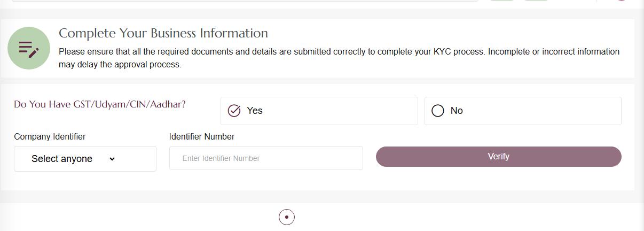
Task: Click the chevron arrow beside Select anyone
Action: [112, 159]
